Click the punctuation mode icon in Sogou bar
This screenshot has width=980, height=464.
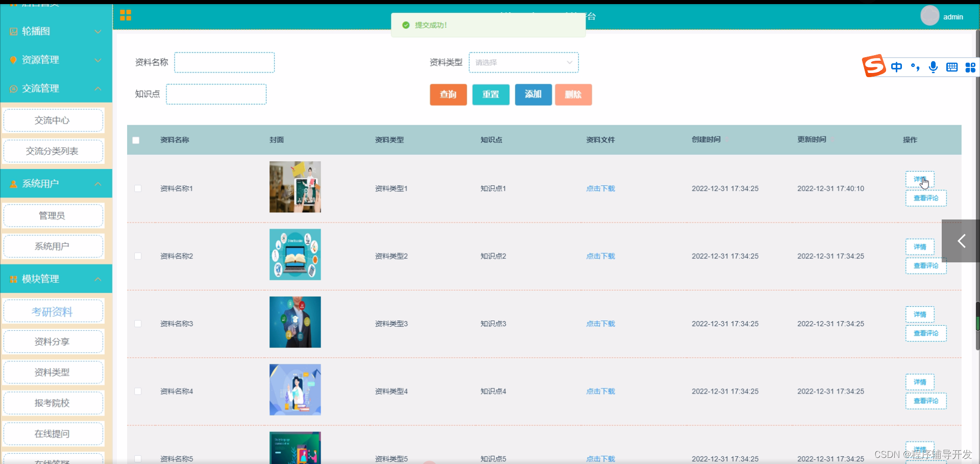[x=915, y=67]
